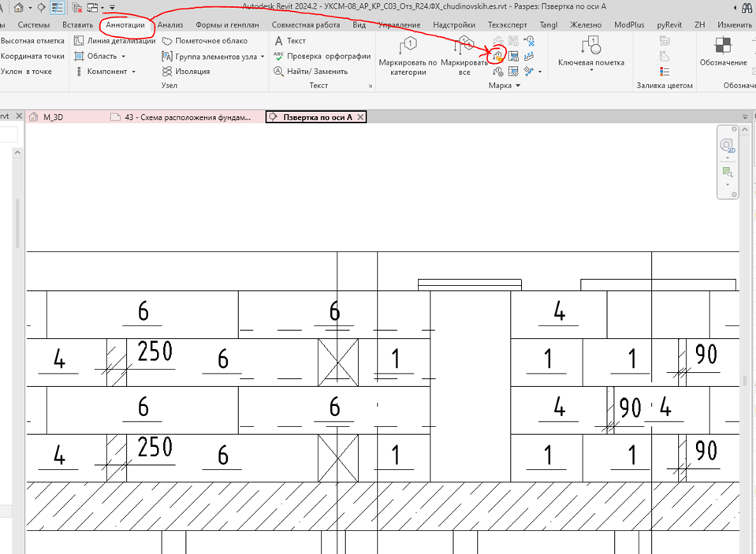The height and width of the screenshot is (554, 756).
Task: Open the Надстройки ribbon tab
Action: (454, 24)
